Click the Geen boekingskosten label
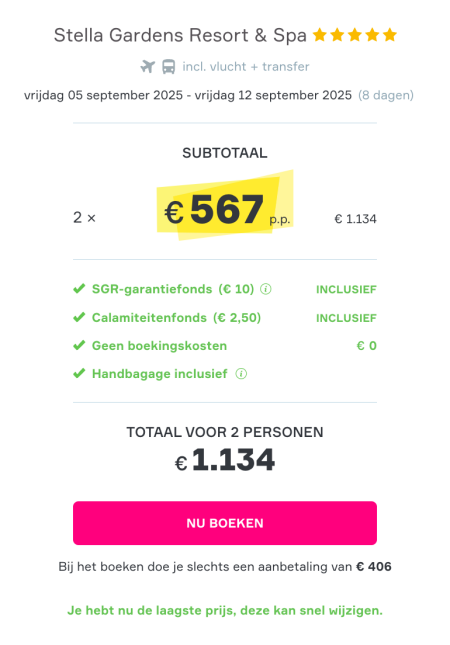This screenshot has height=645, width=450. (159, 346)
